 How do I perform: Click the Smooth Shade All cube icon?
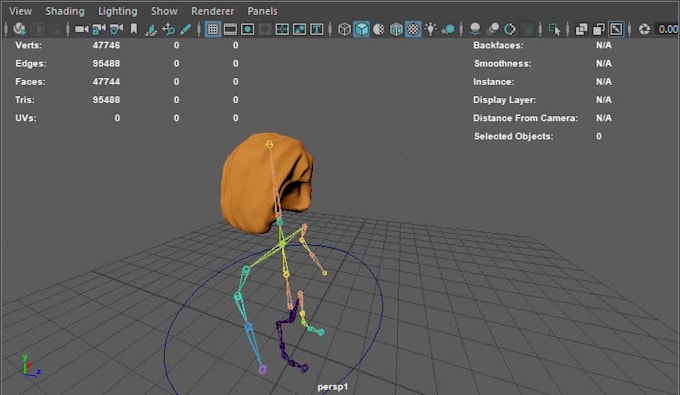click(x=361, y=29)
